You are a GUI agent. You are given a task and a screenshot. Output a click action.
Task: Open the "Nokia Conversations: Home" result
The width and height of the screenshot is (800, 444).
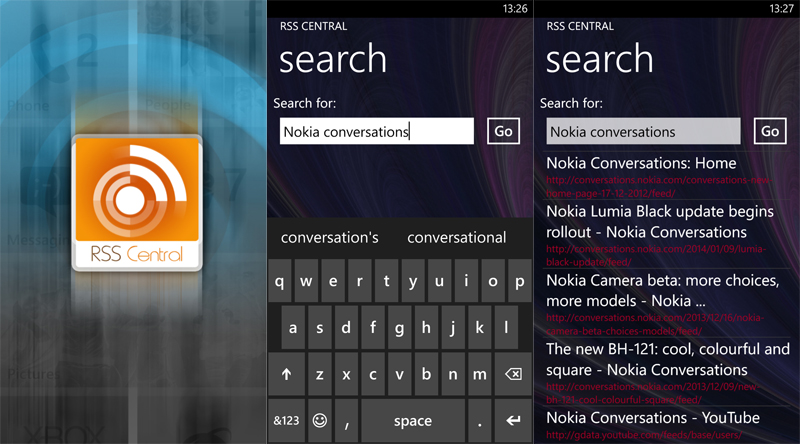(x=641, y=163)
